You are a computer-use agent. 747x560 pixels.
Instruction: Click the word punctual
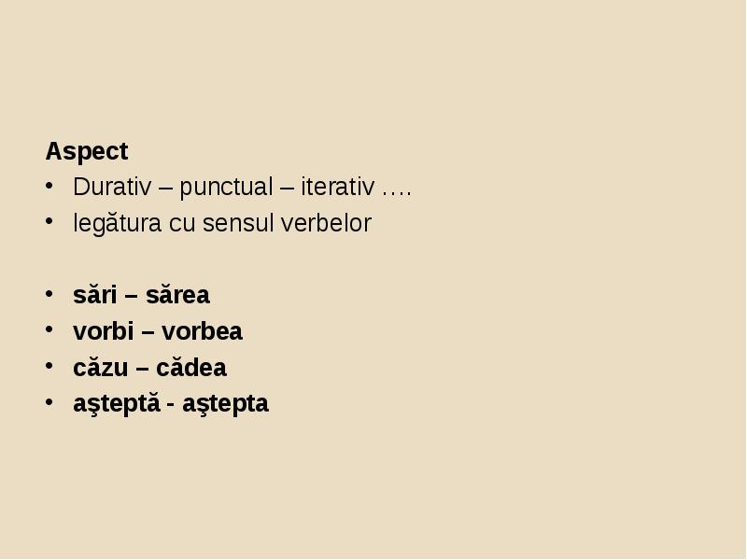click(x=226, y=188)
